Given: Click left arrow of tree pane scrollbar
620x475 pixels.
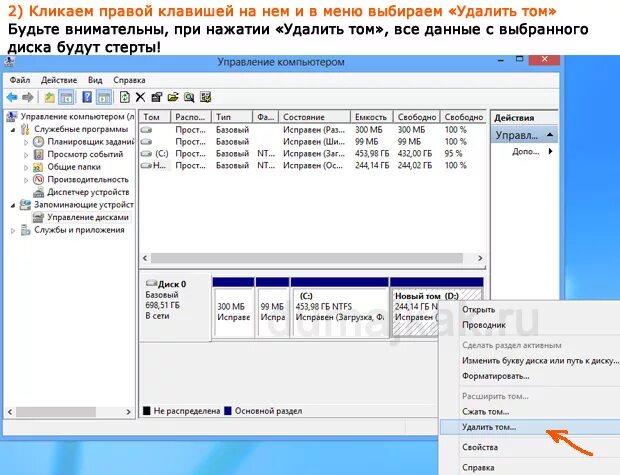Looking at the screenshot, I should tap(10, 412).
